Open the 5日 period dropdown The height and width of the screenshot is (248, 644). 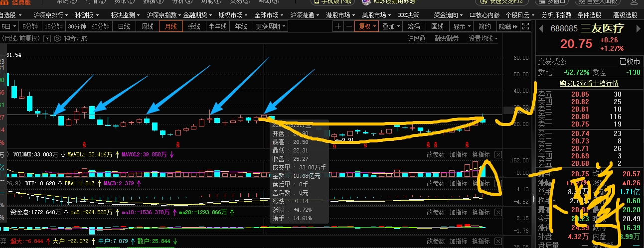coord(8,26)
